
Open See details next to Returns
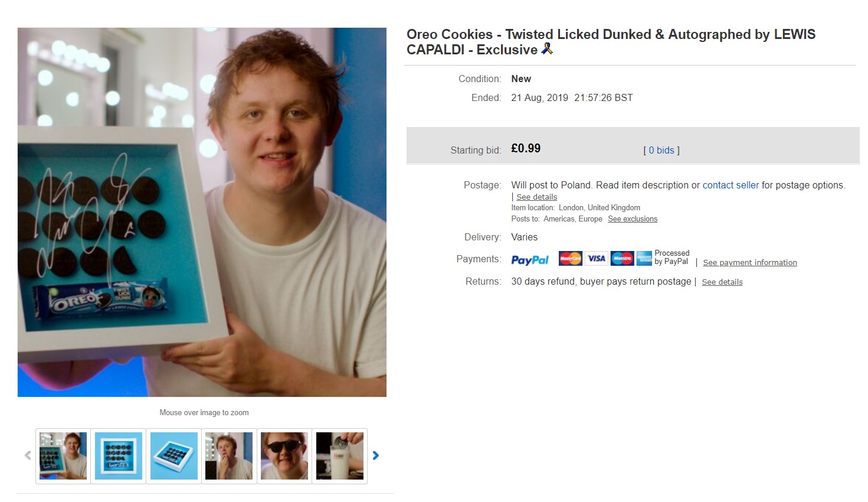point(722,282)
